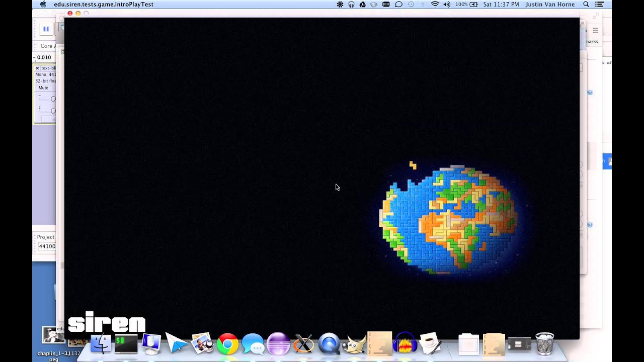
Task: Adjust the Audacity track gain slider
Action: [x=53, y=99]
